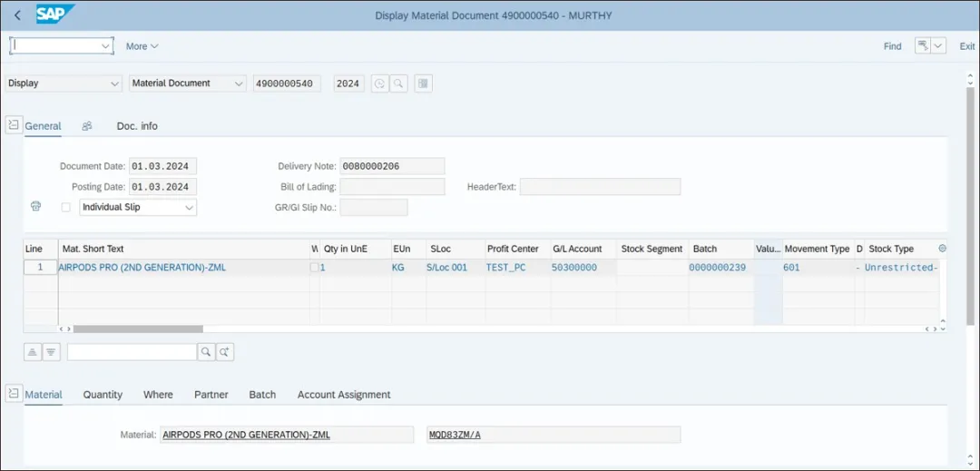Click the Exit button
The width and height of the screenshot is (980, 471).
967,46
